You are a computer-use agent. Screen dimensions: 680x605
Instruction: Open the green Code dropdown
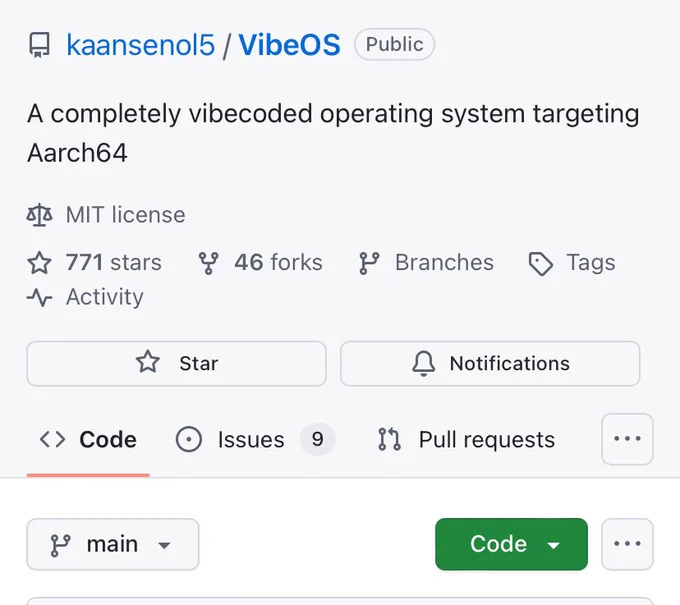tap(511, 544)
